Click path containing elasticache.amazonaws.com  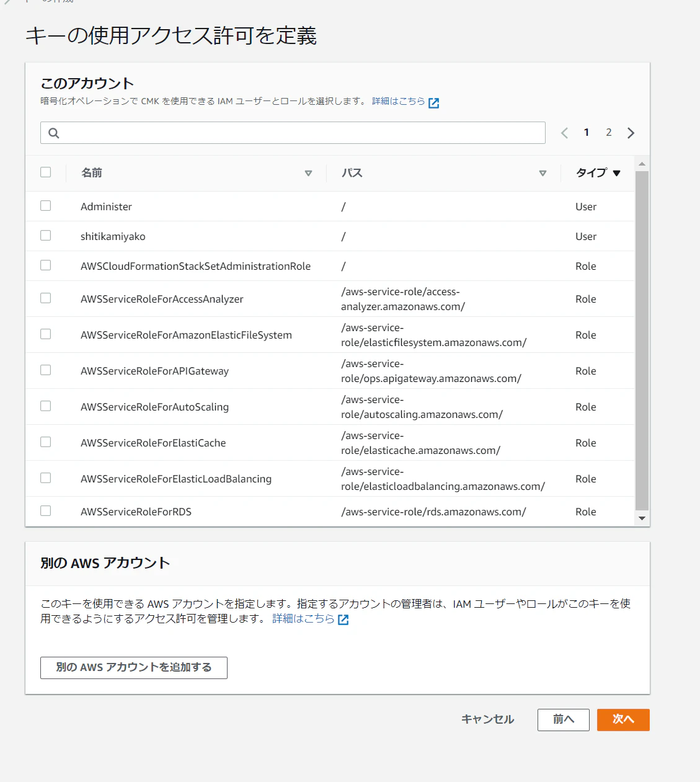tap(420, 443)
